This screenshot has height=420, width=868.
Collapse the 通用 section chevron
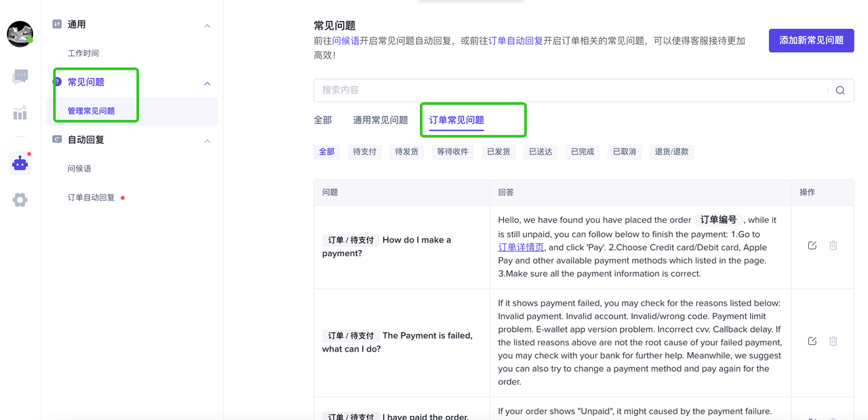tap(208, 26)
